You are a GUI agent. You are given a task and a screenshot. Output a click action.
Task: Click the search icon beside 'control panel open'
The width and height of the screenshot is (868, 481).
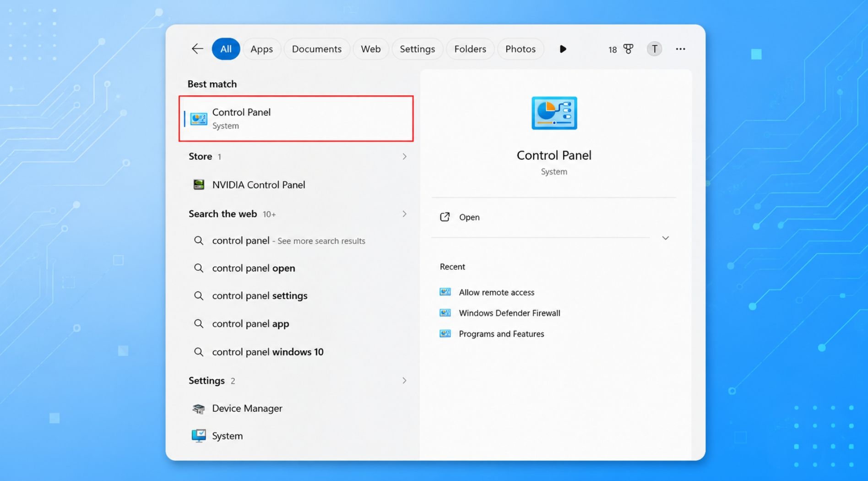pos(199,268)
